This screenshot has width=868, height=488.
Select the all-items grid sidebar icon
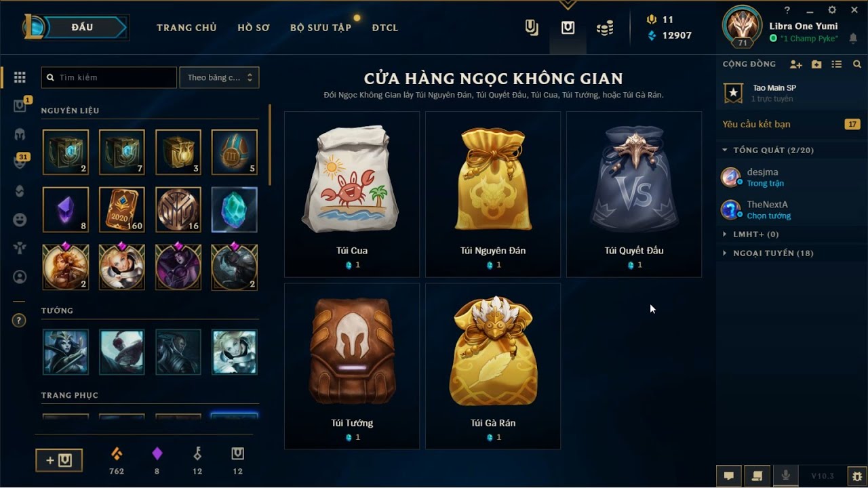coord(20,77)
